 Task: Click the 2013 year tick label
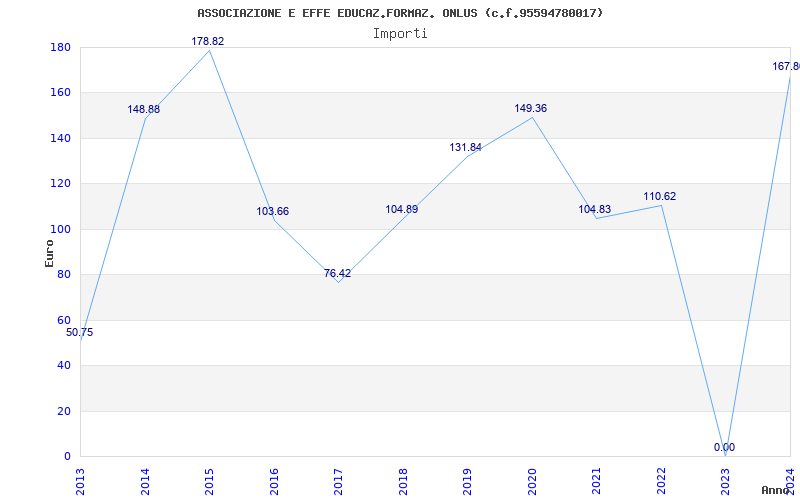[x=80, y=481]
